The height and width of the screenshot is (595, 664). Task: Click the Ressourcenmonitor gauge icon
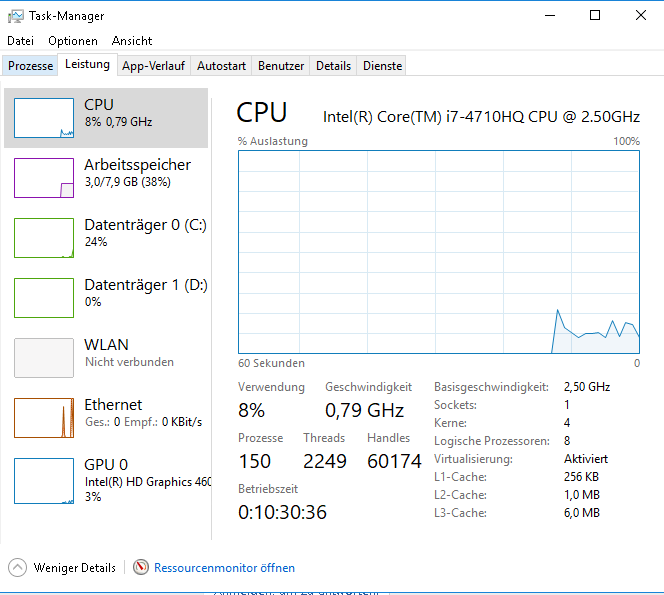click(x=141, y=567)
